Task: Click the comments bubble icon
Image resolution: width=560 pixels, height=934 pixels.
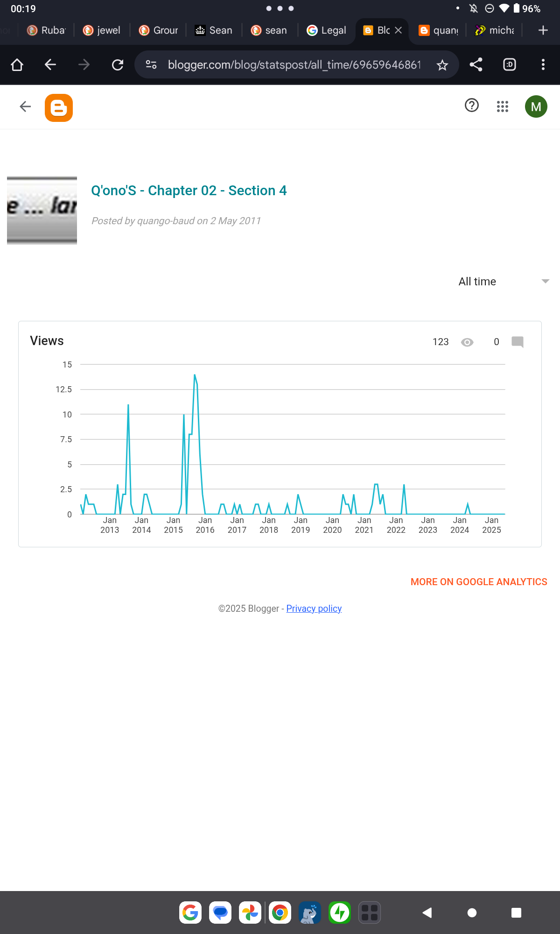Action: (518, 342)
